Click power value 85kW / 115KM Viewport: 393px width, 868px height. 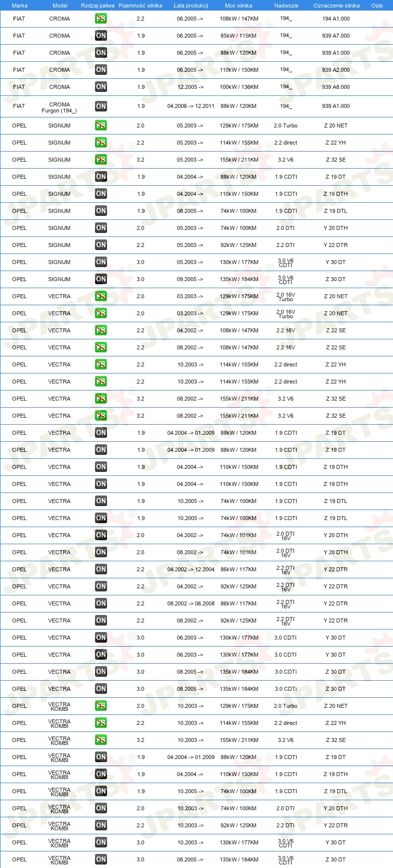pos(238,36)
